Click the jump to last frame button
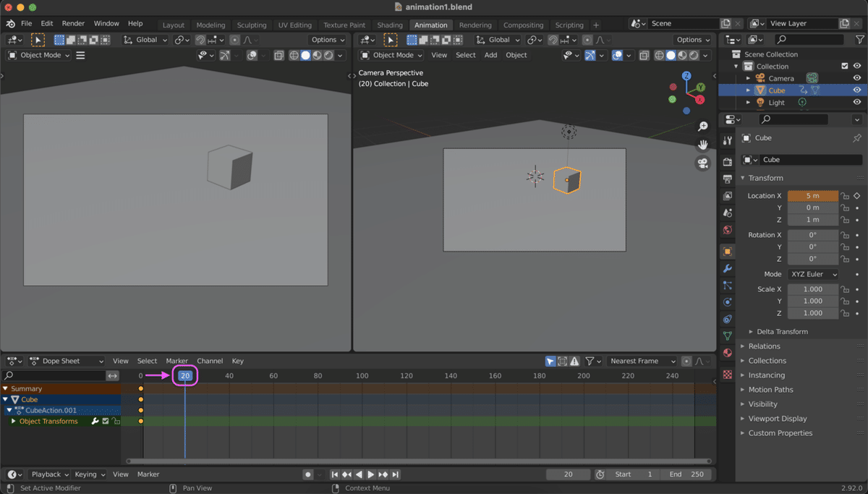This screenshot has width=868, height=494. [x=396, y=474]
